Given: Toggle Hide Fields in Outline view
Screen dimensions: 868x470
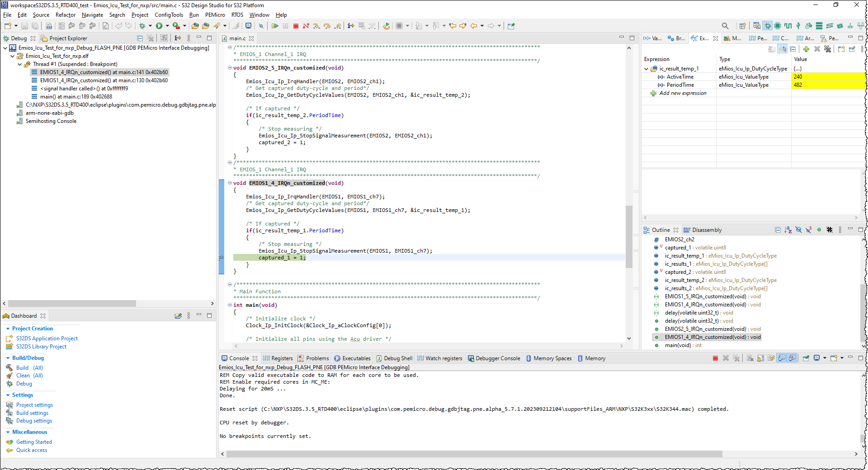Looking at the screenshot, I should [x=798, y=230].
